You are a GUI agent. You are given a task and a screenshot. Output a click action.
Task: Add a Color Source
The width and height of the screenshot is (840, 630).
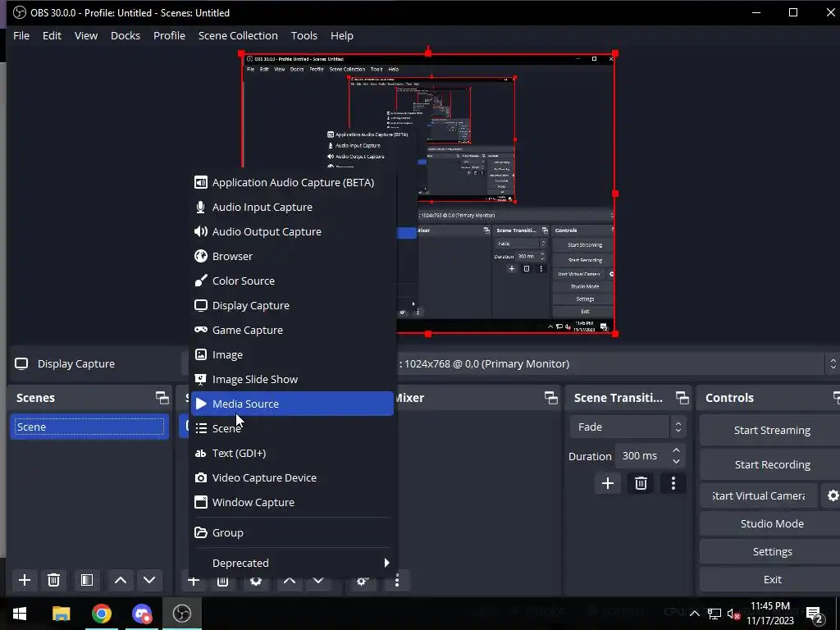tap(293, 281)
